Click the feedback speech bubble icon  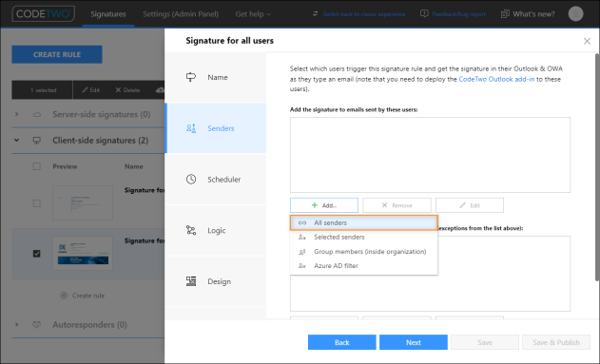coord(424,13)
